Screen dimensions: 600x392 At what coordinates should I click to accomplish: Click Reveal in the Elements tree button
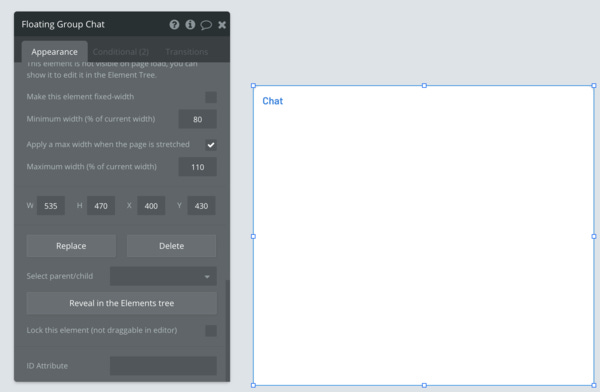click(x=122, y=303)
